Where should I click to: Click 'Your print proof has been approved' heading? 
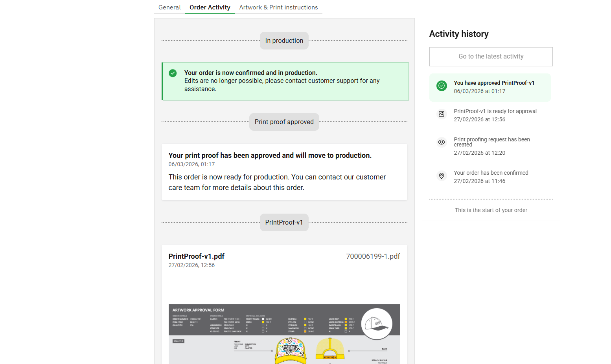click(270, 155)
